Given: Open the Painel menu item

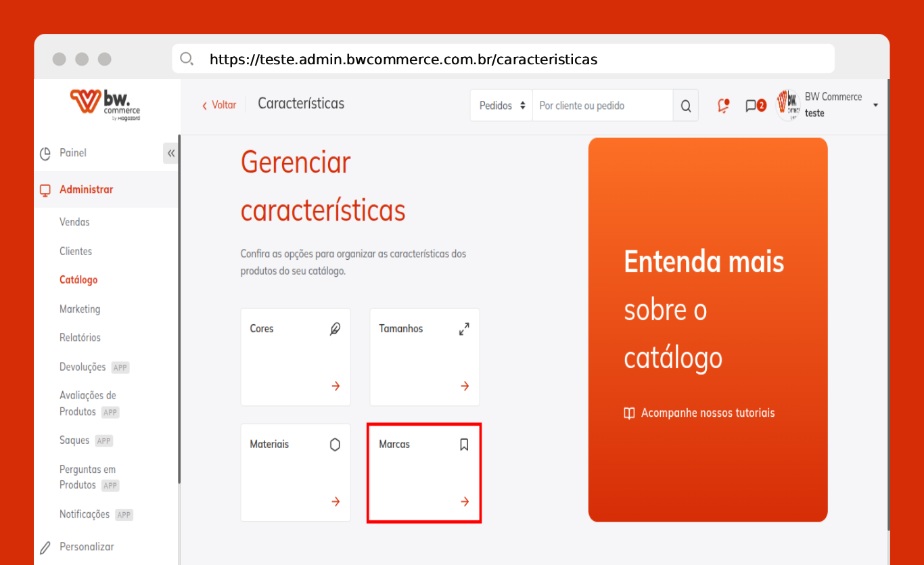Looking at the screenshot, I should point(73,153).
